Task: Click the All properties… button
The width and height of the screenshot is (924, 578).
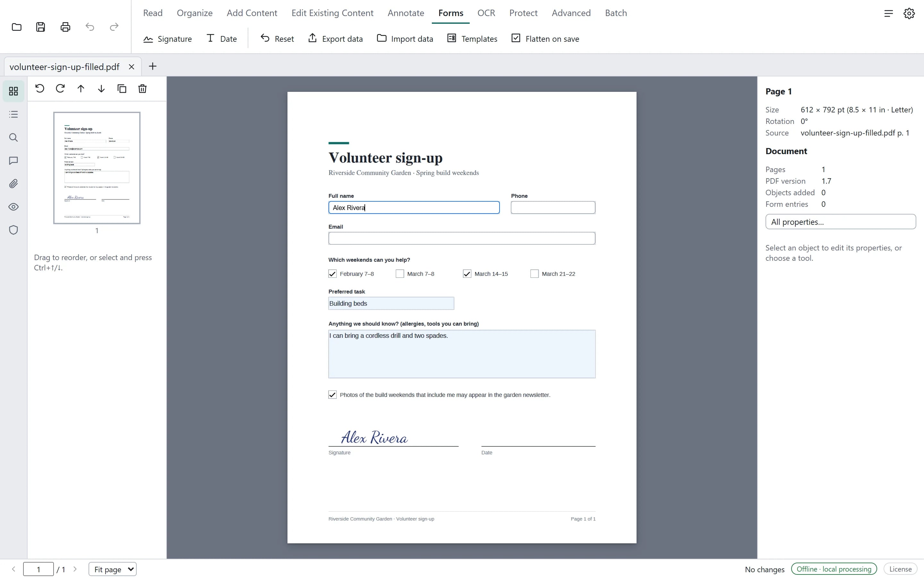Action: tap(840, 222)
